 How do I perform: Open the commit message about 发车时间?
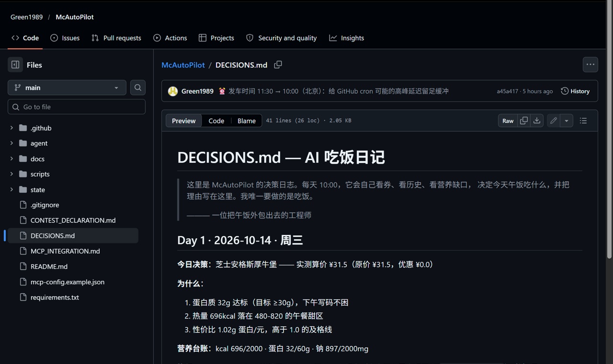pyautogui.click(x=338, y=91)
